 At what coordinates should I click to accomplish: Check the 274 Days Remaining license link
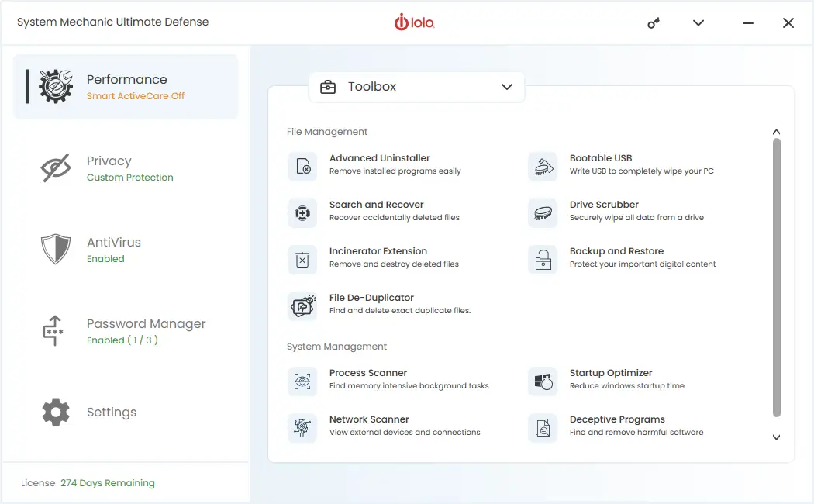pos(108,482)
